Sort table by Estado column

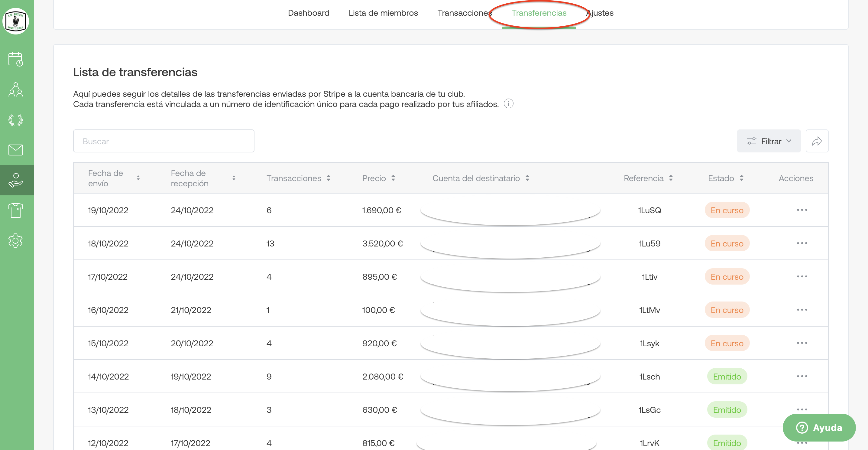[741, 178]
